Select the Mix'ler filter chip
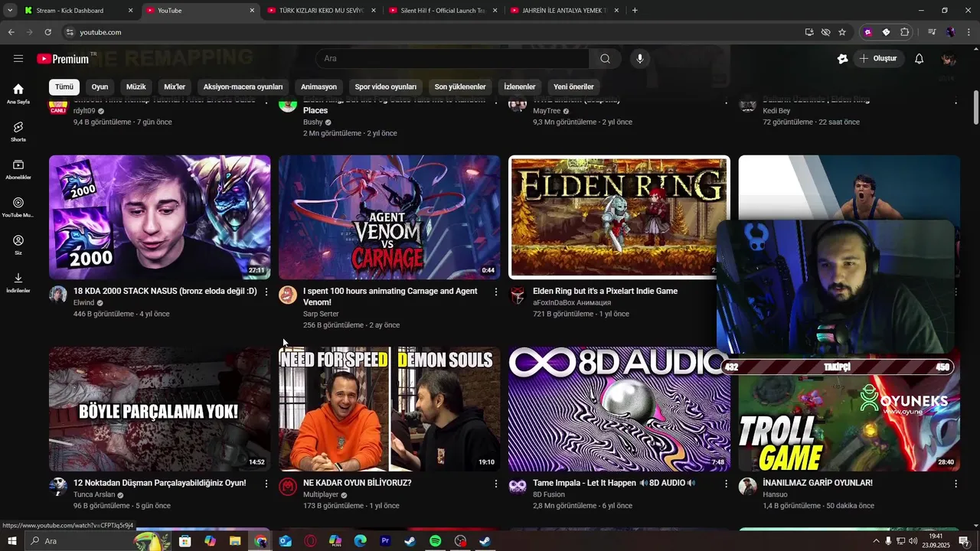Viewport: 980px width, 551px height. pyautogui.click(x=175, y=86)
